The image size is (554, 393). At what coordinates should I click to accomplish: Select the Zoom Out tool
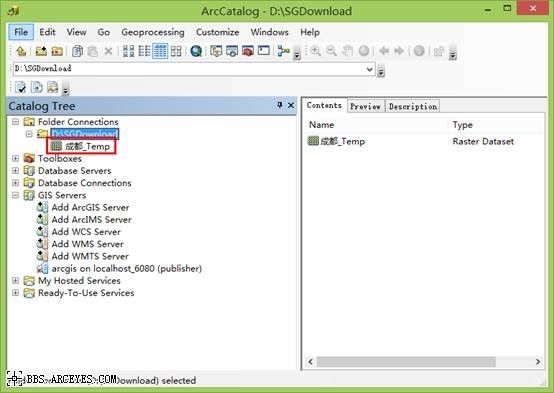[331, 51]
